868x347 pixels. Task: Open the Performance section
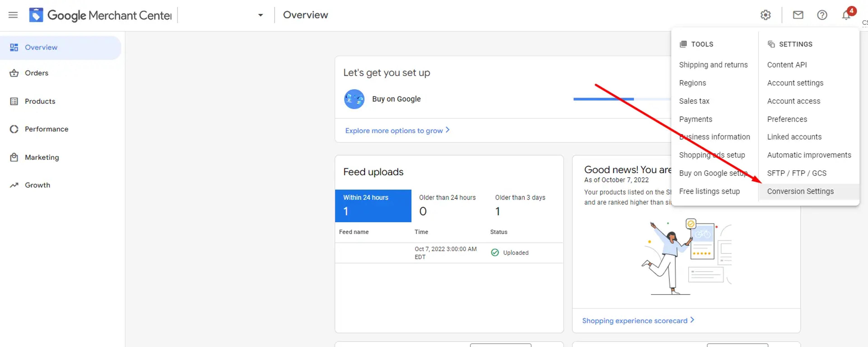[46, 129]
